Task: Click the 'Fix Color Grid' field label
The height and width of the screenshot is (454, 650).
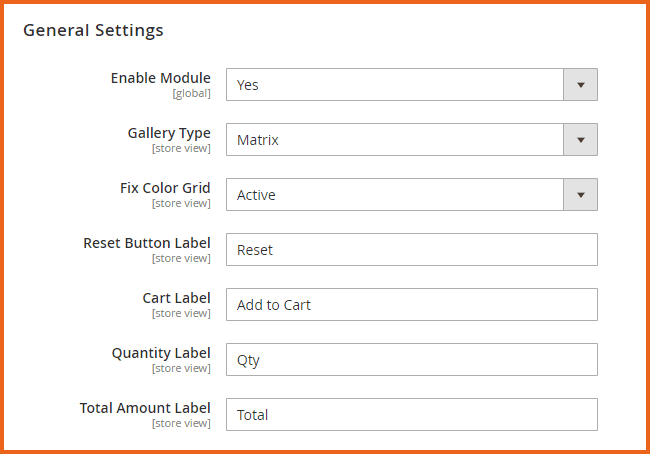Action: click(165, 188)
